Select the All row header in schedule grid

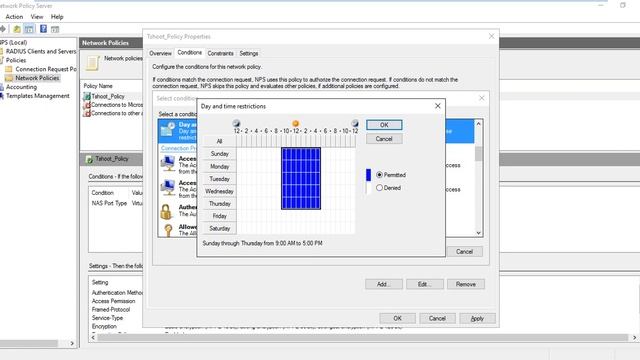click(220, 141)
